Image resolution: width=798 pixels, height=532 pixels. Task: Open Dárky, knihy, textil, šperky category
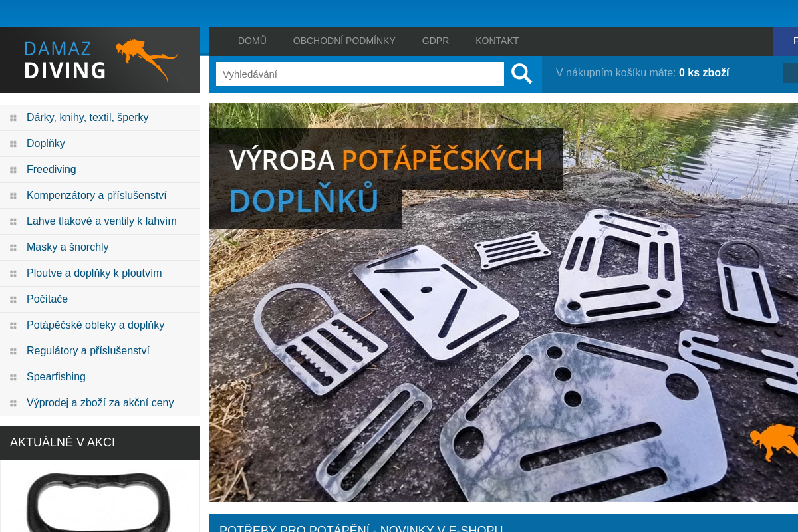[x=87, y=118]
